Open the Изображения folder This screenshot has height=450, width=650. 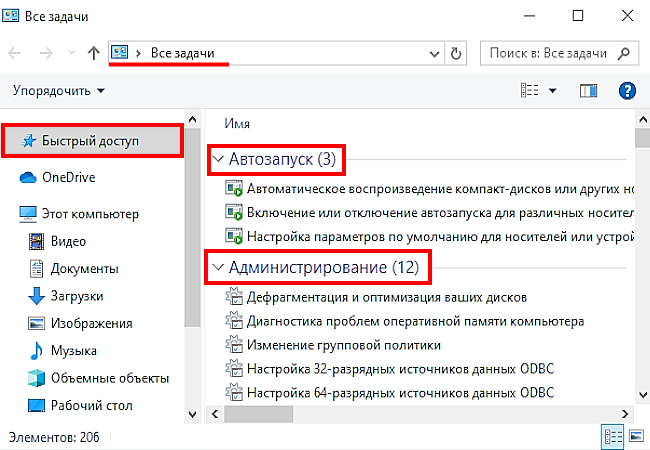pos(80,323)
